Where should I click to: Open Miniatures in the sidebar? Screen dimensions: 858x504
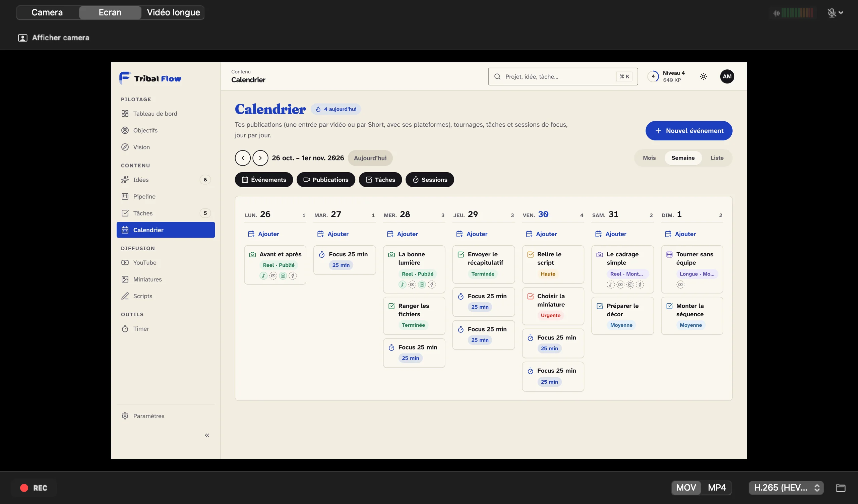click(x=166, y=279)
